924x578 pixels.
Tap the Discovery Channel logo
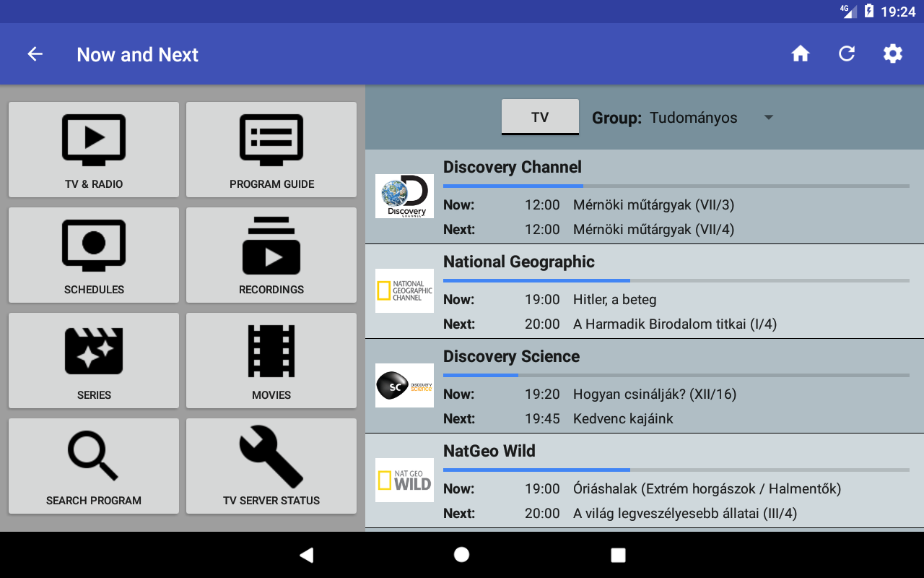[404, 196]
